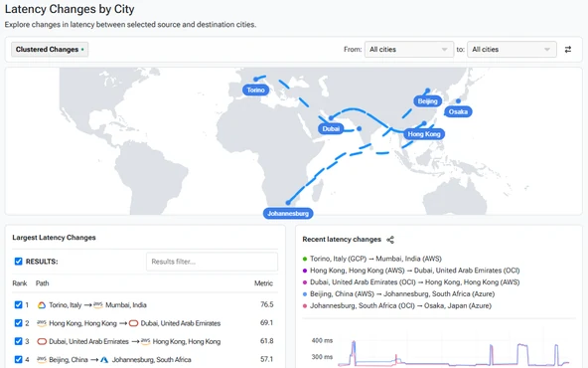Click the 61.8 metric value
The image size is (588, 368).
tap(266, 341)
